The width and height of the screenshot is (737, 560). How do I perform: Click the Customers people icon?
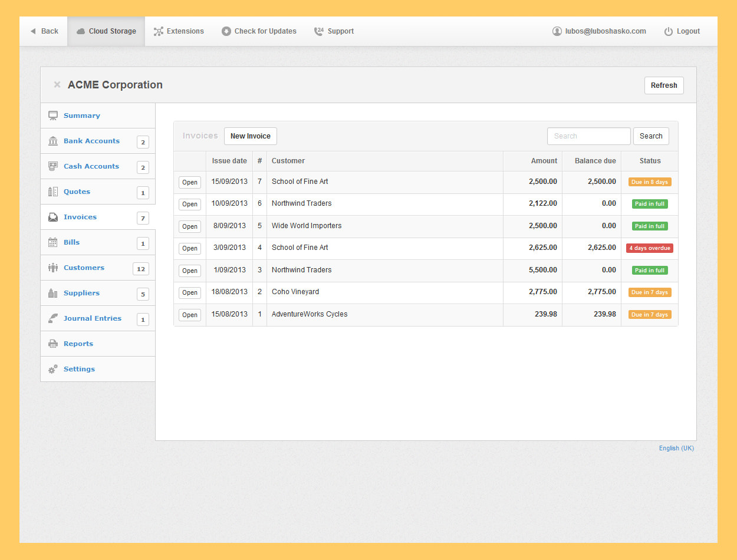tap(53, 268)
